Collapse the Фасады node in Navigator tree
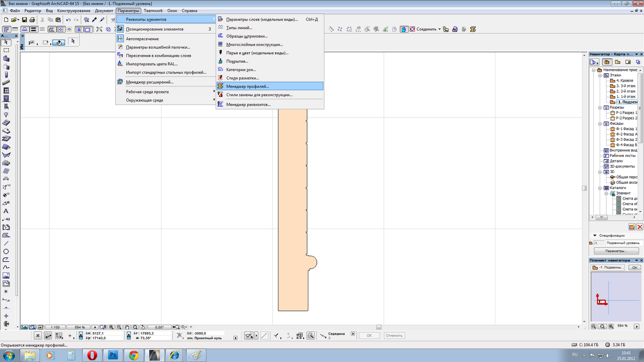Screen dimensions: 644x362 pyautogui.click(x=600, y=123)
